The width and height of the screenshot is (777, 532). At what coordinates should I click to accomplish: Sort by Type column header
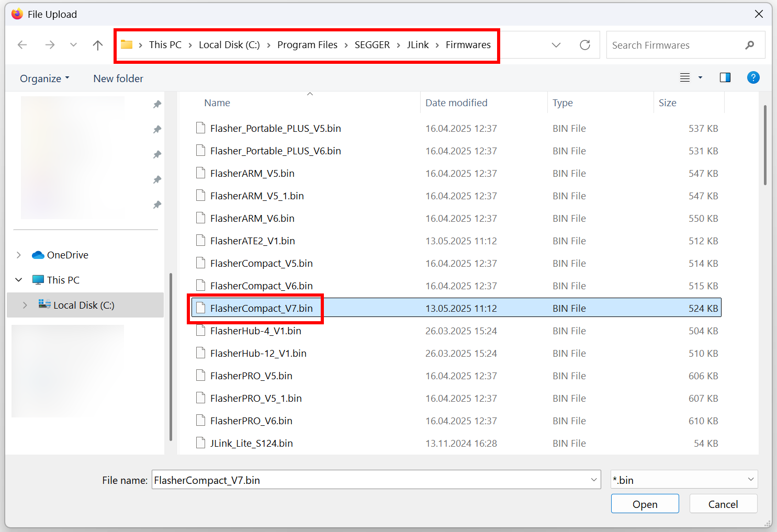[x=562, y=103]
